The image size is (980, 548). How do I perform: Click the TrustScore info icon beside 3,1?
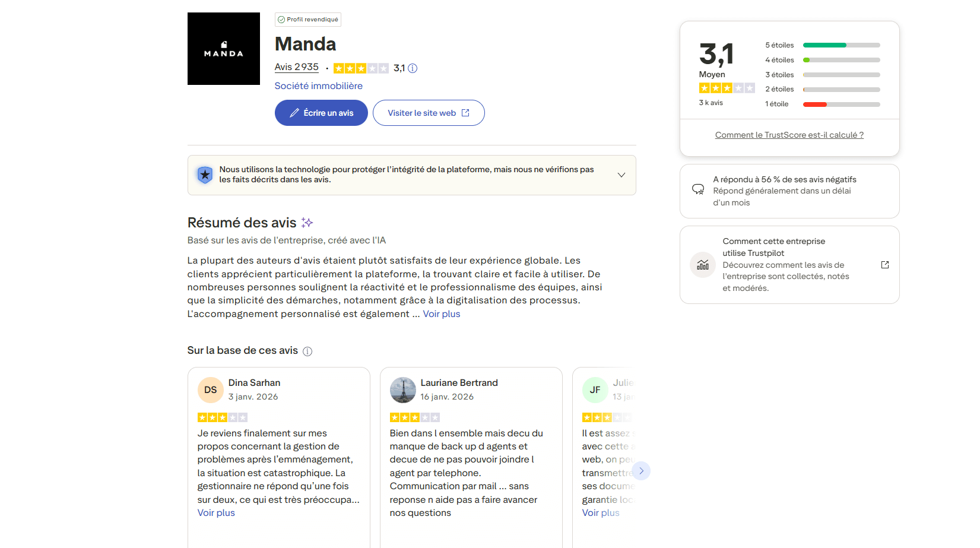[413, 68]
